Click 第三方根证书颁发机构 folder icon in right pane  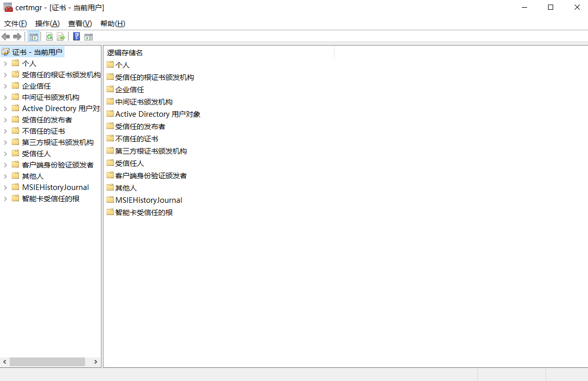[110, 151]
